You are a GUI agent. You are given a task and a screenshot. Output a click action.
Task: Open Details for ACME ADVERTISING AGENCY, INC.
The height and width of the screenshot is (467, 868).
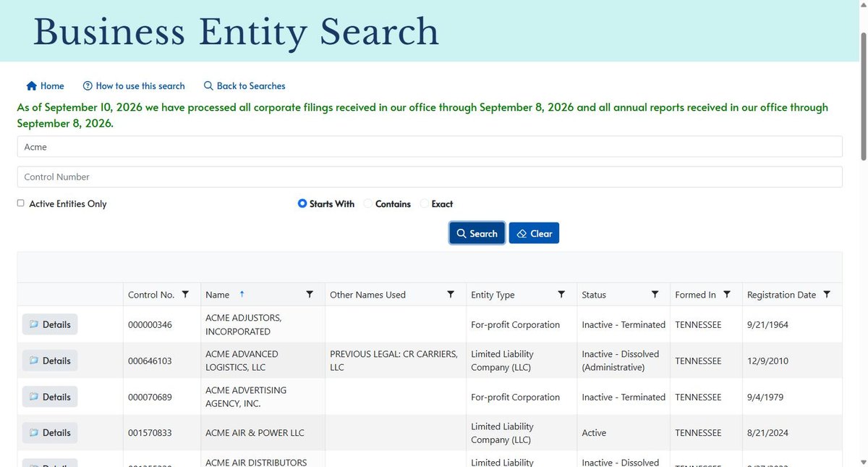pyautogui.click(x=50, y=397)
